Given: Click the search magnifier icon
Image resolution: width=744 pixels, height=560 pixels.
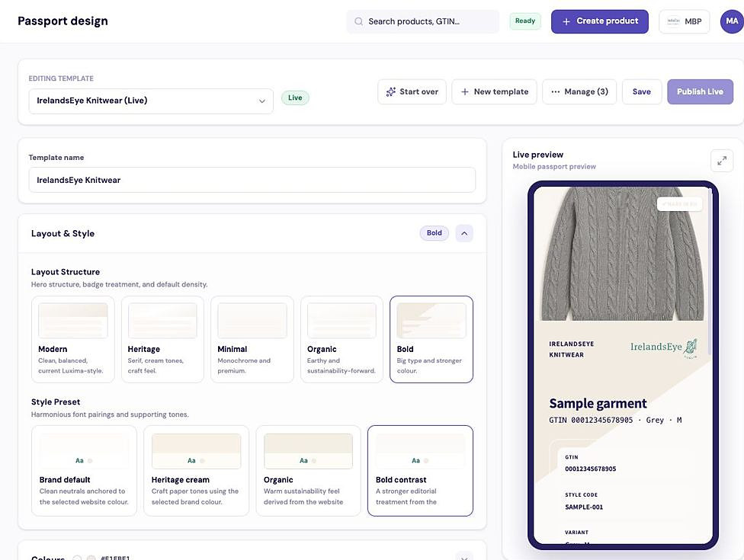Looking at the screenshot, I should [359, 21].
